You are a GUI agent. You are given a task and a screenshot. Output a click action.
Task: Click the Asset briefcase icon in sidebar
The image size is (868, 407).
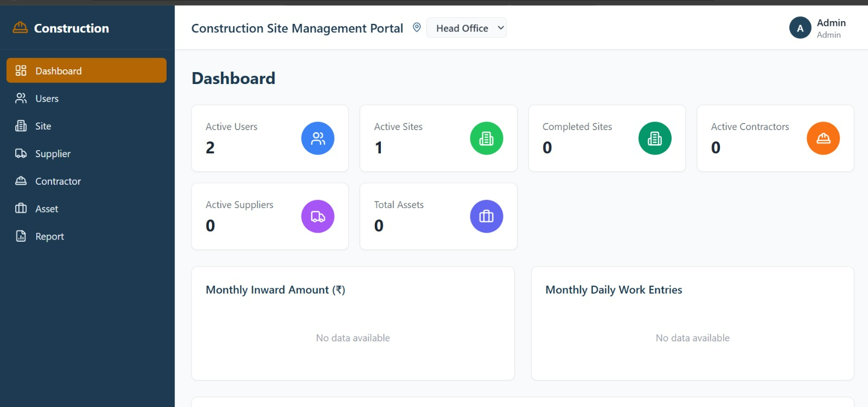pyautogui.click(x=21, y=209)
